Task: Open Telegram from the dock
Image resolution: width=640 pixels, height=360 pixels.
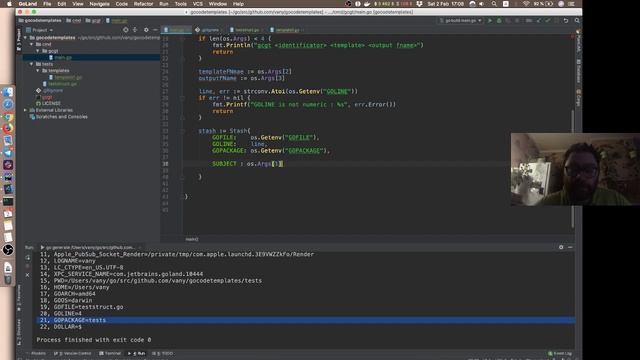Action: point(8,153)
